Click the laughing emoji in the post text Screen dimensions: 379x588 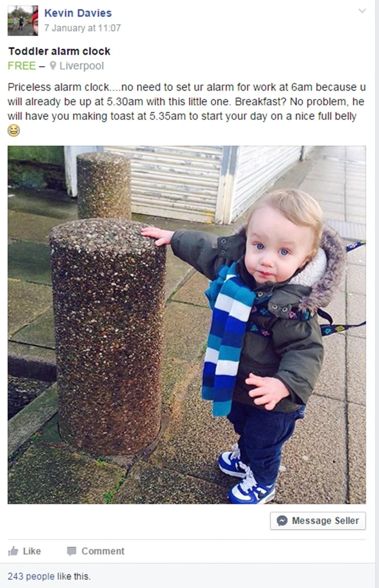pyautogui.click(x=14, y=131)
